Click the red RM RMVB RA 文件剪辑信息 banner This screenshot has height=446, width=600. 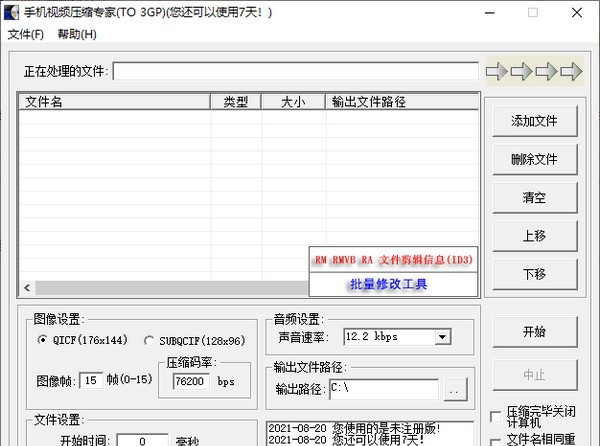393,260
